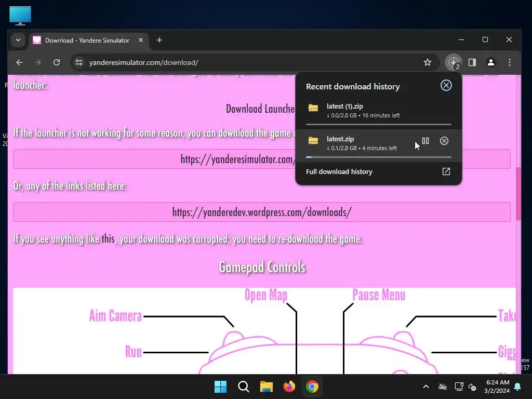Open the clock showing 6:24 AM
This screenshot has width=532, height=399.
coord(497,387)
